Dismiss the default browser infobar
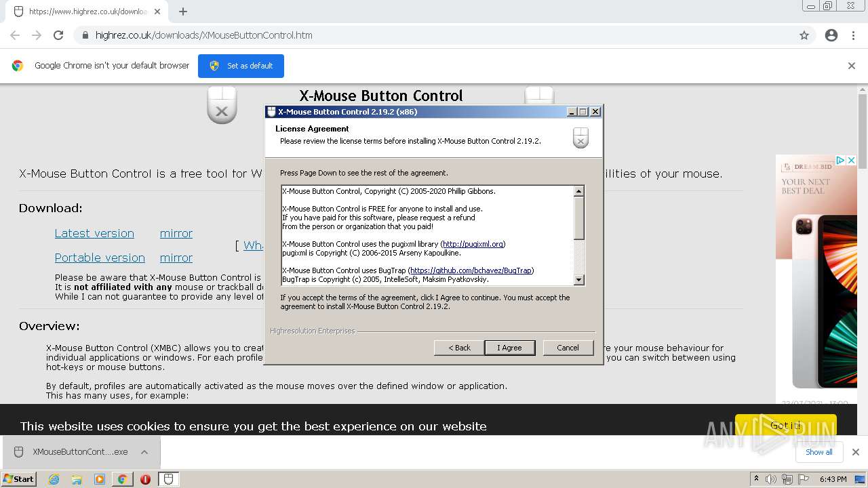The image size is (868, 488). [852, 66]
